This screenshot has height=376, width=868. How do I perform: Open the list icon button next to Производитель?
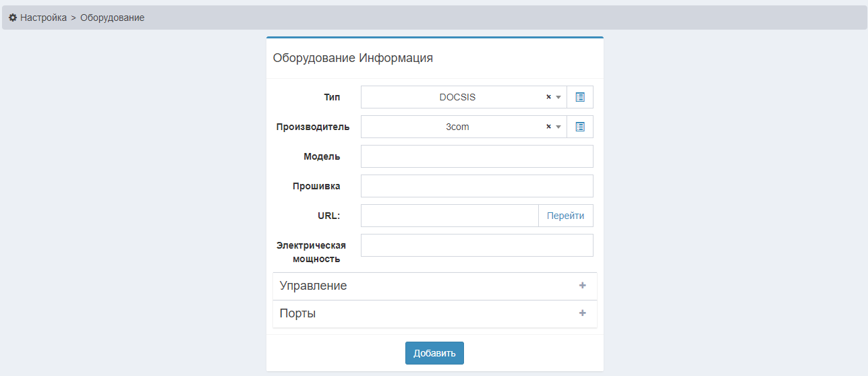tap(580, 127)
